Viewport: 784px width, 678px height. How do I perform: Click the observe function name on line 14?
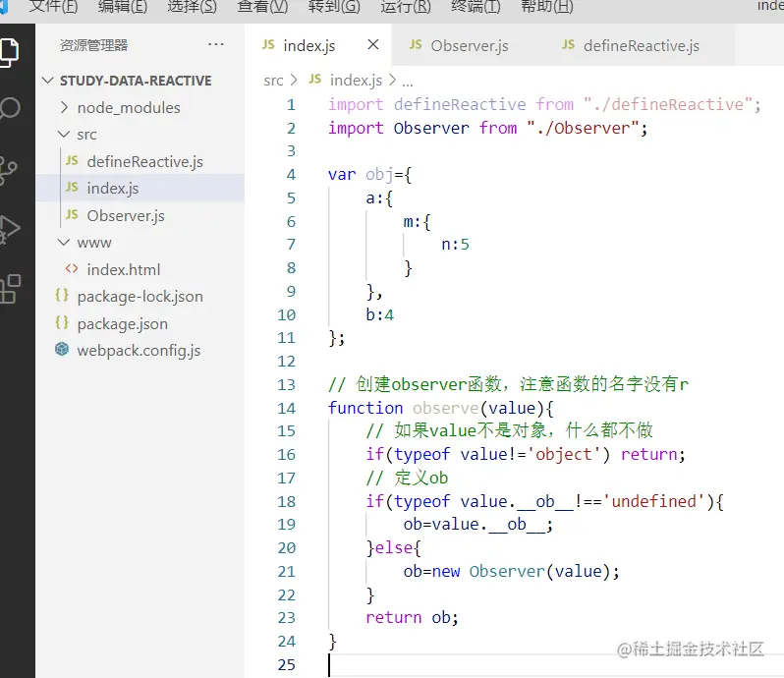click(445, 408)
